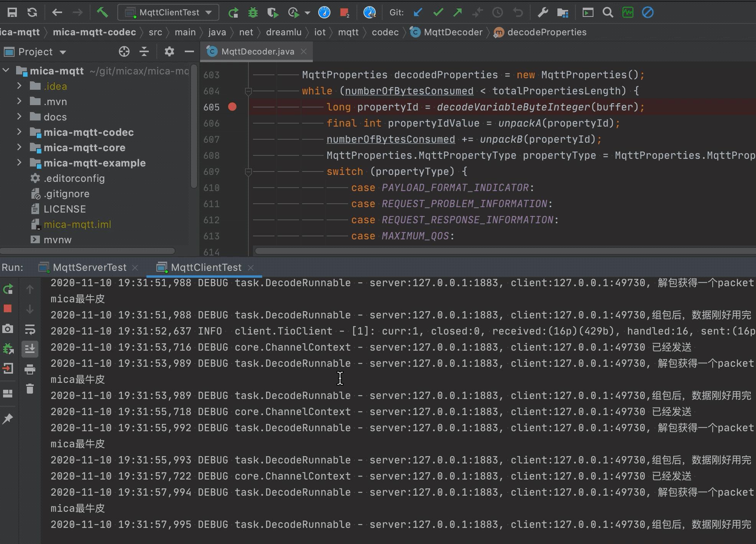Collapse the while loop fold at line 604
Image resolution: width=756 pixels, height=544 pixels.
pos(248,91)
